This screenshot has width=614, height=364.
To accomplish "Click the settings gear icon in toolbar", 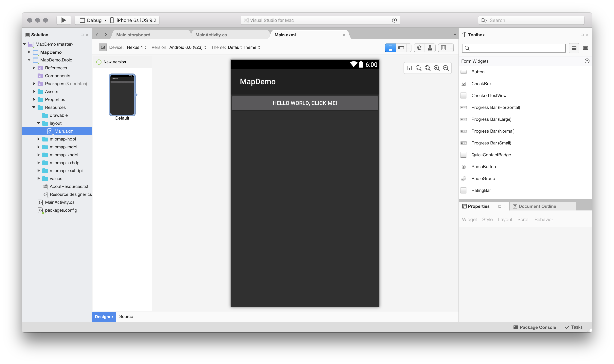I will coord(419,47).
